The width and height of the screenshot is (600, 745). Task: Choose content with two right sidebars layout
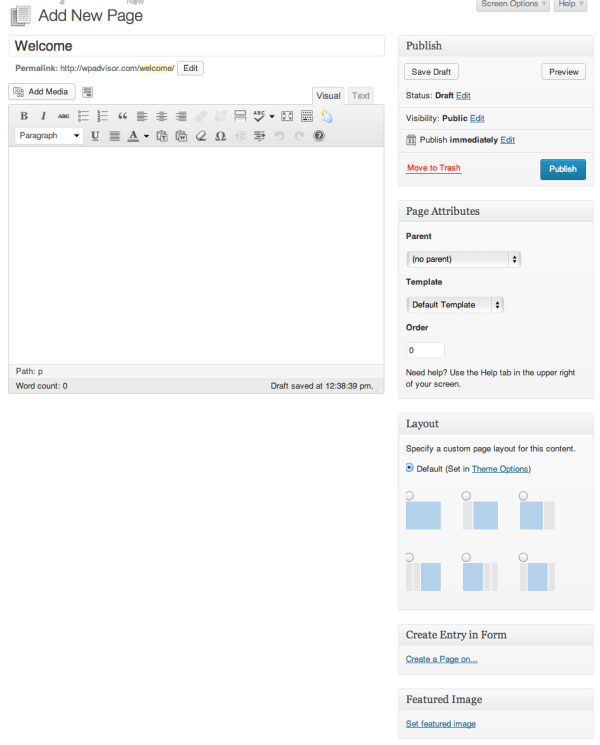(467, 557)
